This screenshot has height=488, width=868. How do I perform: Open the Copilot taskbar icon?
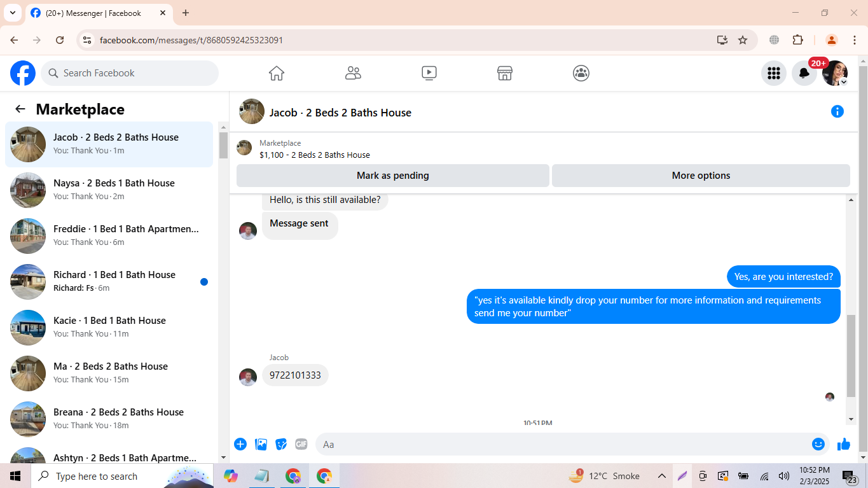230,476
